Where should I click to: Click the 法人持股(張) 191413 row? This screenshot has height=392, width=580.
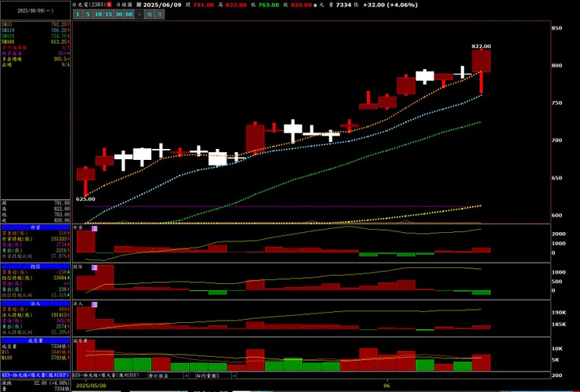(35, 315)
